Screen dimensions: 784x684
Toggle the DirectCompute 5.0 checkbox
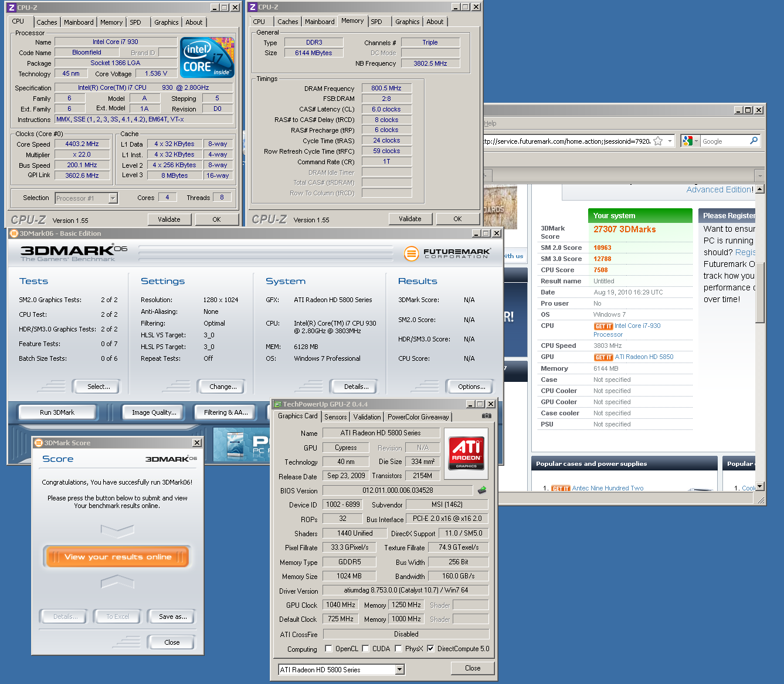point(430,648)
